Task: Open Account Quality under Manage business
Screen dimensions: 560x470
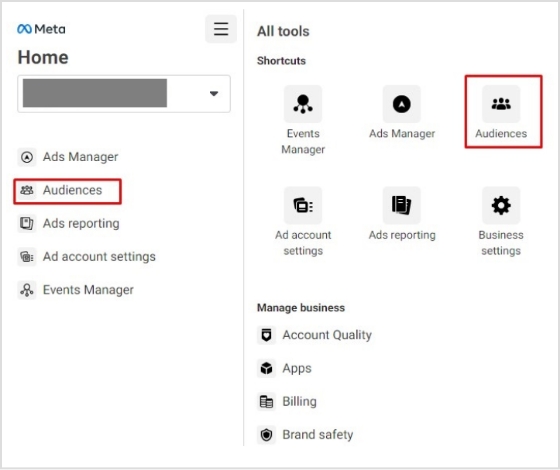Action: [x=327, y=335]
